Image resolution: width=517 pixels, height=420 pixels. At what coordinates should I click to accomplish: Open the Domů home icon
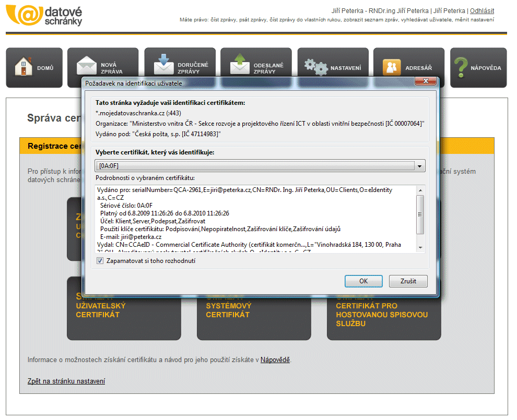coord(23,67)
